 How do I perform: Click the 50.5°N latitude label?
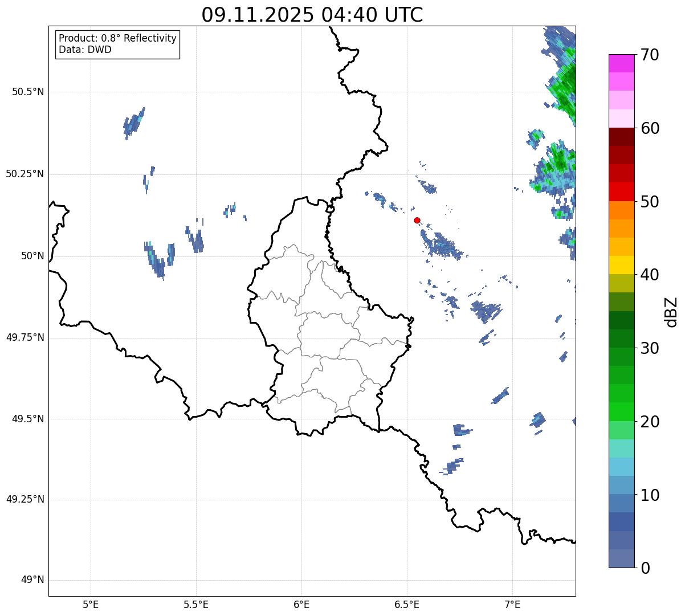[27, 92]
